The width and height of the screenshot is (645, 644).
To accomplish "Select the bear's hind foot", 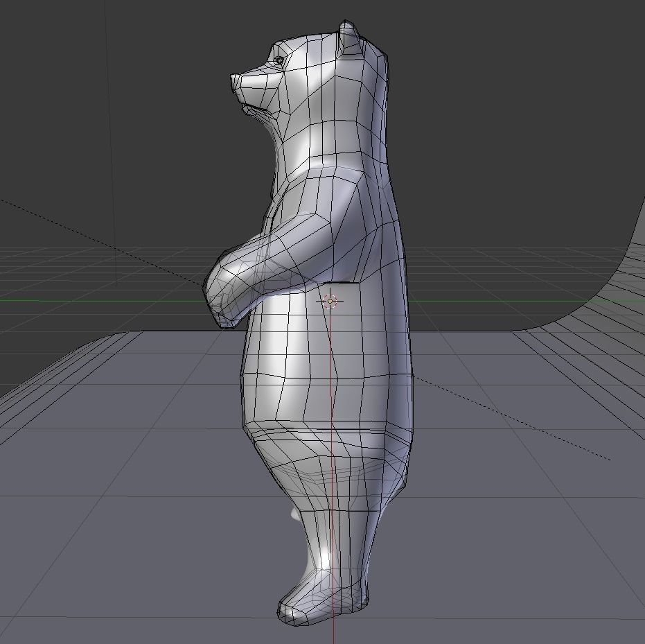I will (322, 598).
